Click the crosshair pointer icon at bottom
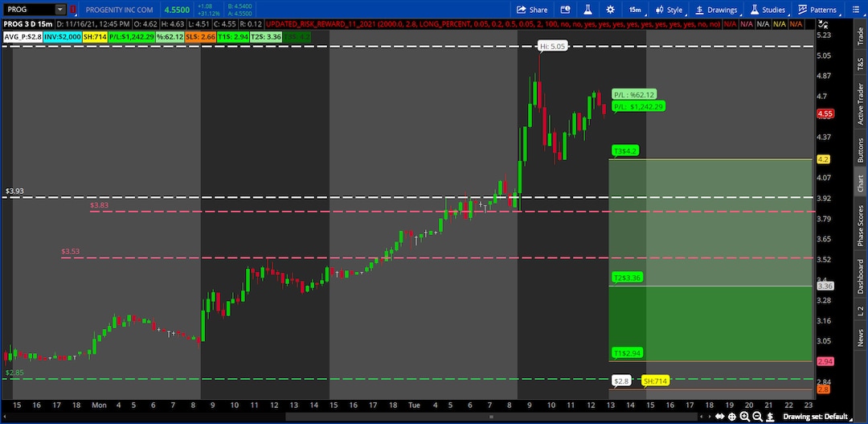This screenshot has height=424, width=868. point(732,416)
